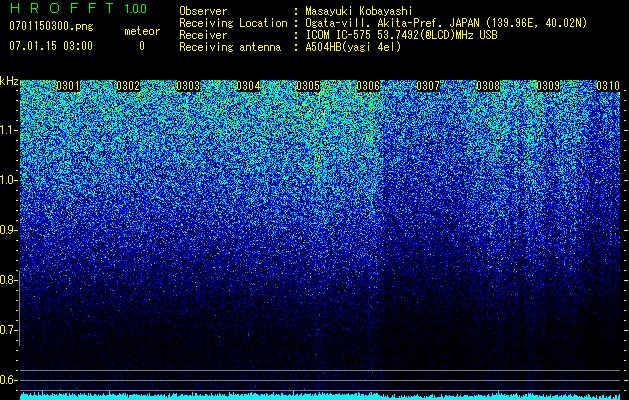Click the 0310 time marker
This screenshot has width=629, height=400.
(x=608, y=86)
